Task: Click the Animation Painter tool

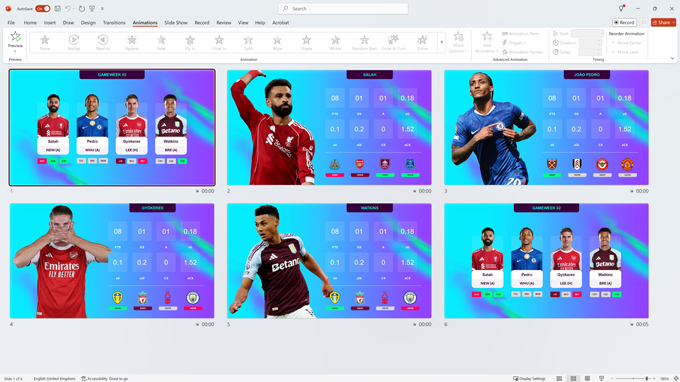Action: 523,52
